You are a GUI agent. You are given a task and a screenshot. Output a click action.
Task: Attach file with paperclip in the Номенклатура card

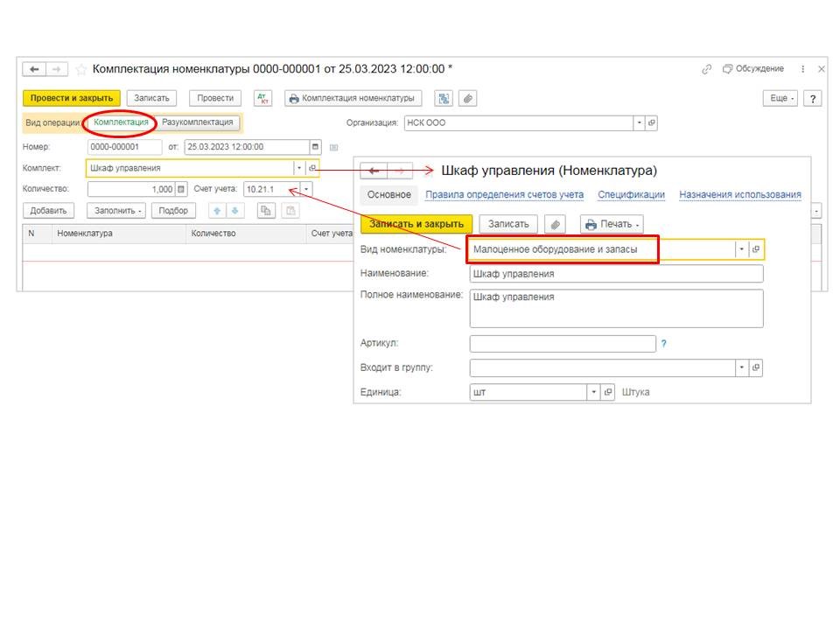(x=555, y=224)
